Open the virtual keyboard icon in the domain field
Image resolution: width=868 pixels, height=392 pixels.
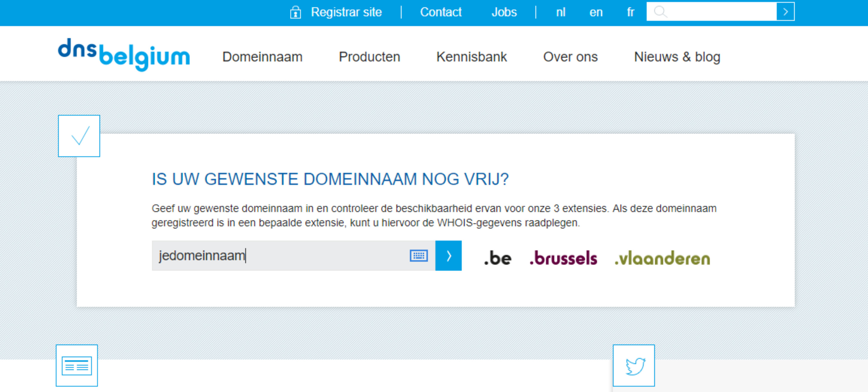418,256
